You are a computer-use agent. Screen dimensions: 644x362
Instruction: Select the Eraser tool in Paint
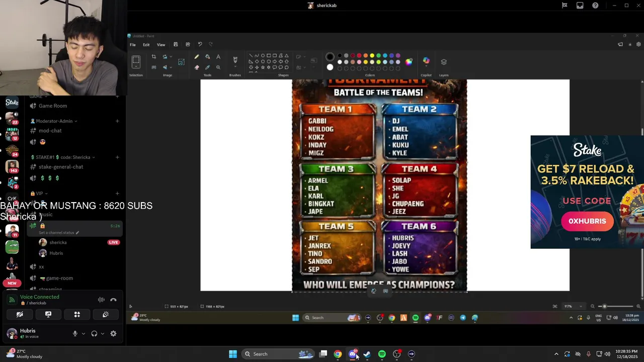tap(197, 67)
